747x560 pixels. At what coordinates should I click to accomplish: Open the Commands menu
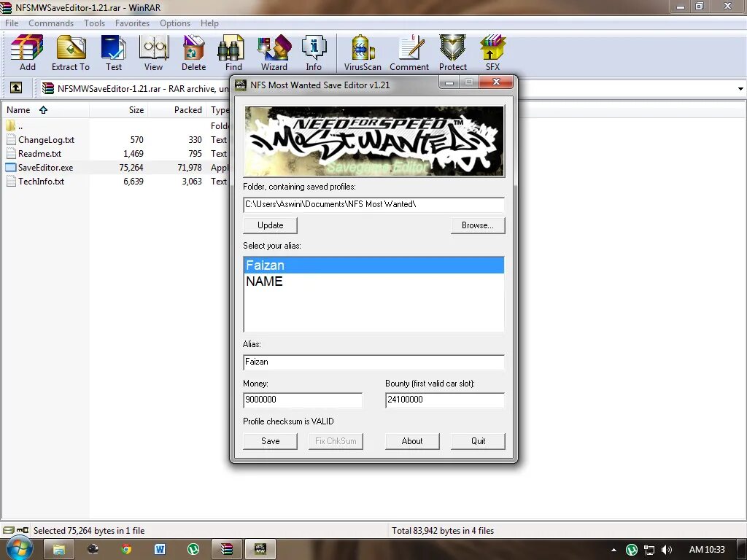click(x=51, y=23)
